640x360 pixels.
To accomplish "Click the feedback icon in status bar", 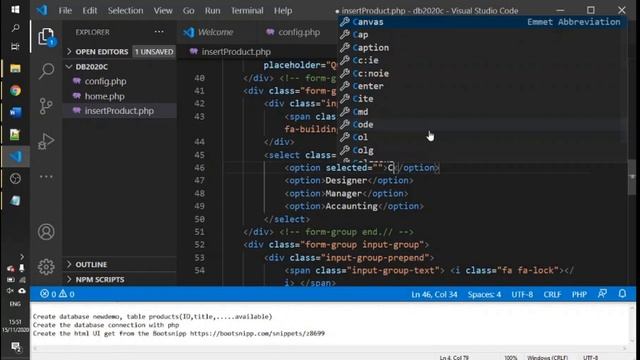I will [602, 294].
